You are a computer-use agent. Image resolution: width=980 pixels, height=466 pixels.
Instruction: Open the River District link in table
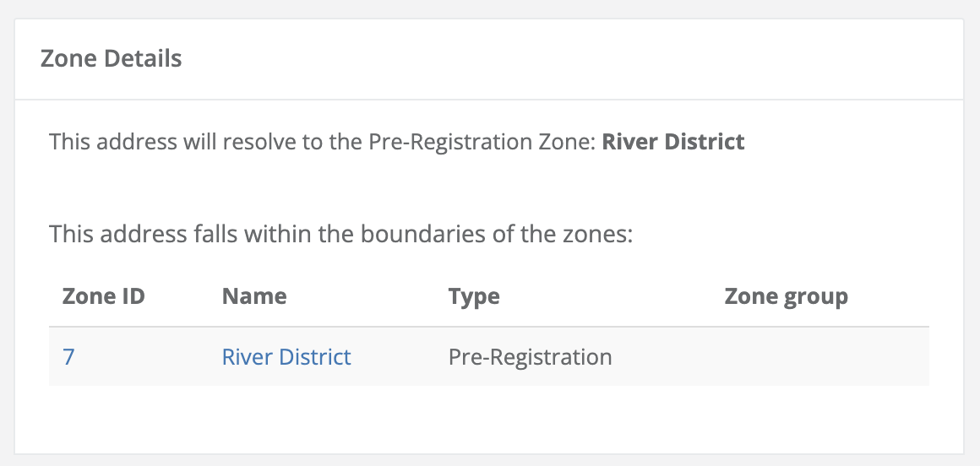tap(286, 357)
